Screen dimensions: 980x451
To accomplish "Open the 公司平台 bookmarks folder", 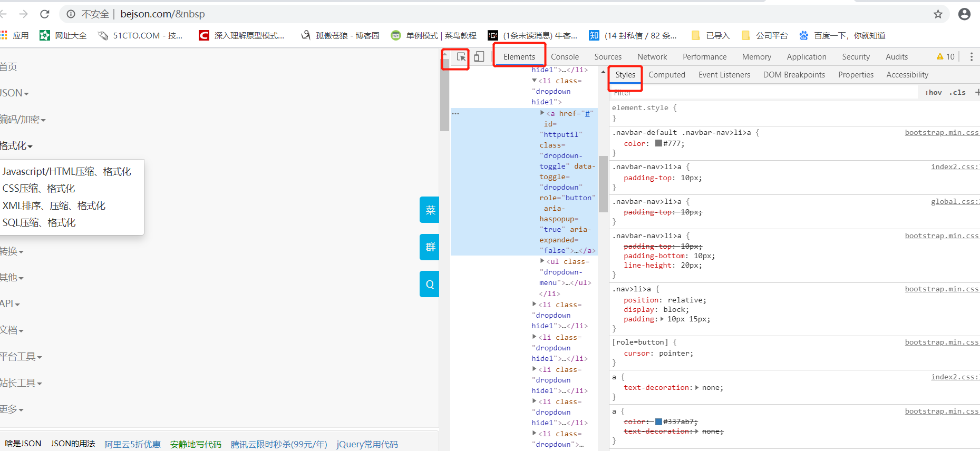I will tap(764, 35).
